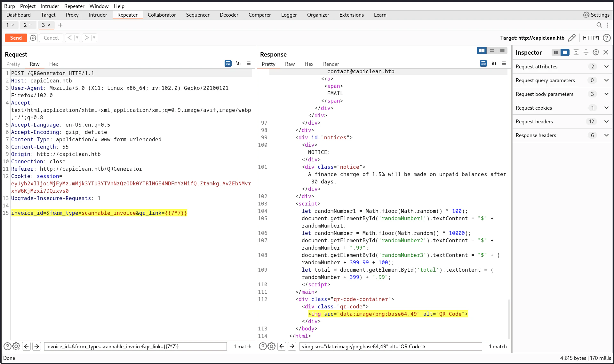Image resolution: width=614 pixels, height=364 pixels.
Task: Switch to side-by-side layout view
Action: coord(482,50)
